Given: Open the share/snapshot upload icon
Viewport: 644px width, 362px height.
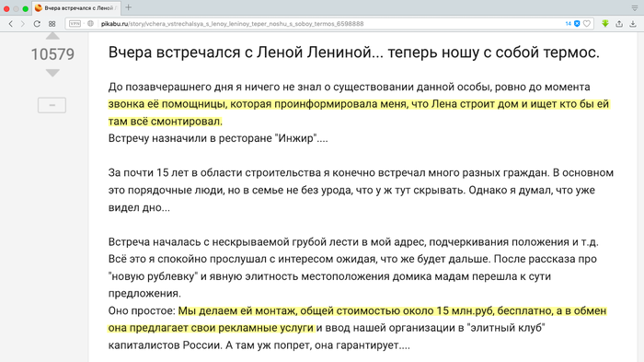Looking at the screenshot, I should 619,23.
